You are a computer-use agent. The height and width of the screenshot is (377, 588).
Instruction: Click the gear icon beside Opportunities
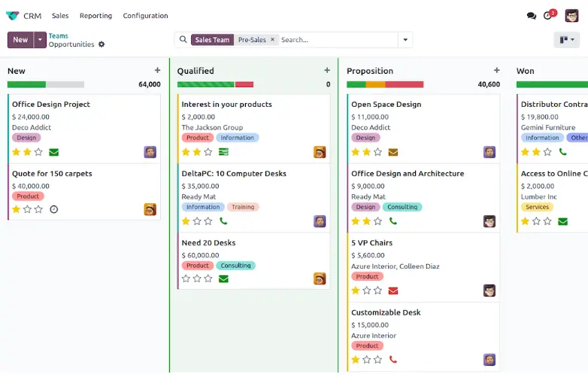[x=102, y=44]
